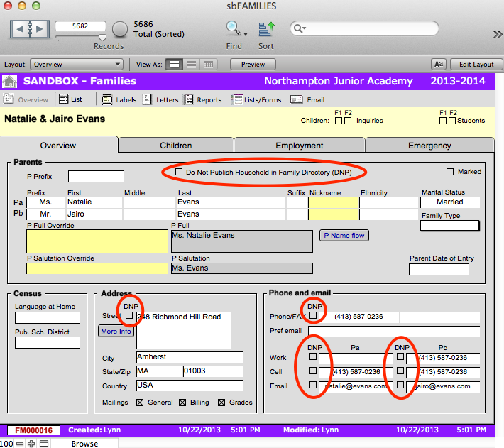
Task: Click the More Info button
Action: [115, 332]
